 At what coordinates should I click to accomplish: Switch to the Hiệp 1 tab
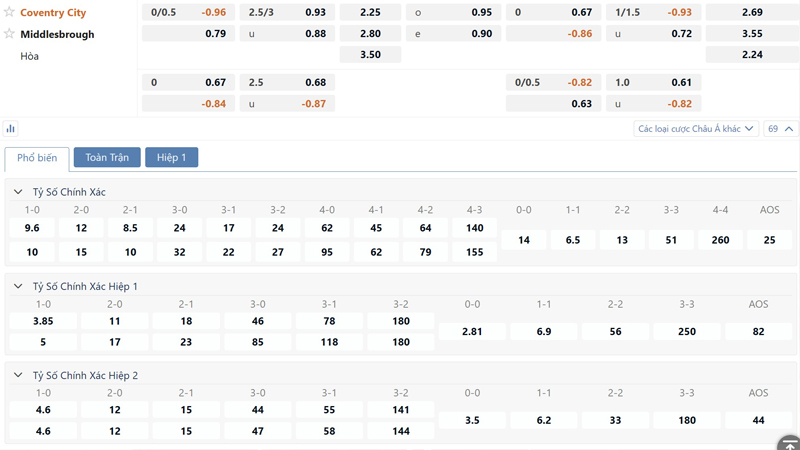pos(171,158)
